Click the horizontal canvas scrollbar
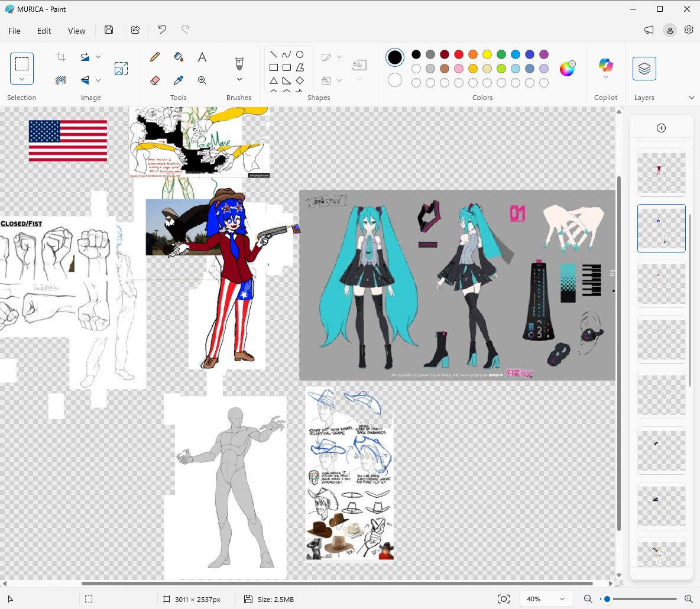The width and height of the screenshot is (700, 609). 337,583
